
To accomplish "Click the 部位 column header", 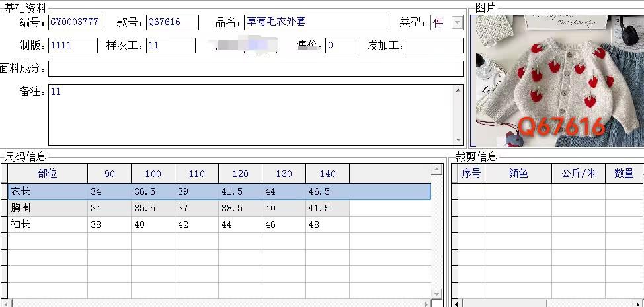I will tap(48, 174).
